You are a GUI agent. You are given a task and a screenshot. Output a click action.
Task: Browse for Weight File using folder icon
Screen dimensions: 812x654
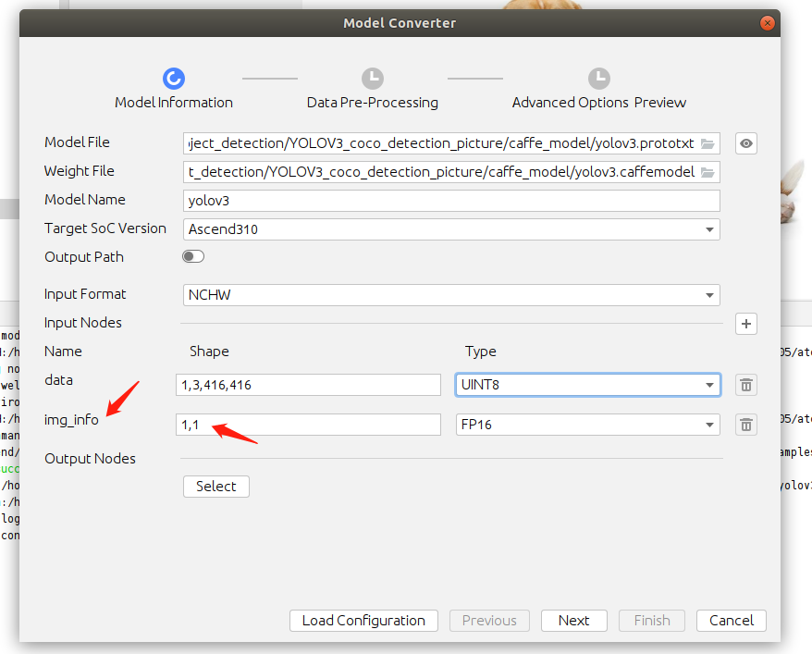(x=708, y=172)
